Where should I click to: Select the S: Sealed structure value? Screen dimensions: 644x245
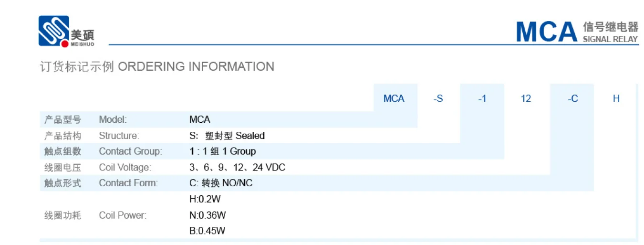click(x=227, y=136)
